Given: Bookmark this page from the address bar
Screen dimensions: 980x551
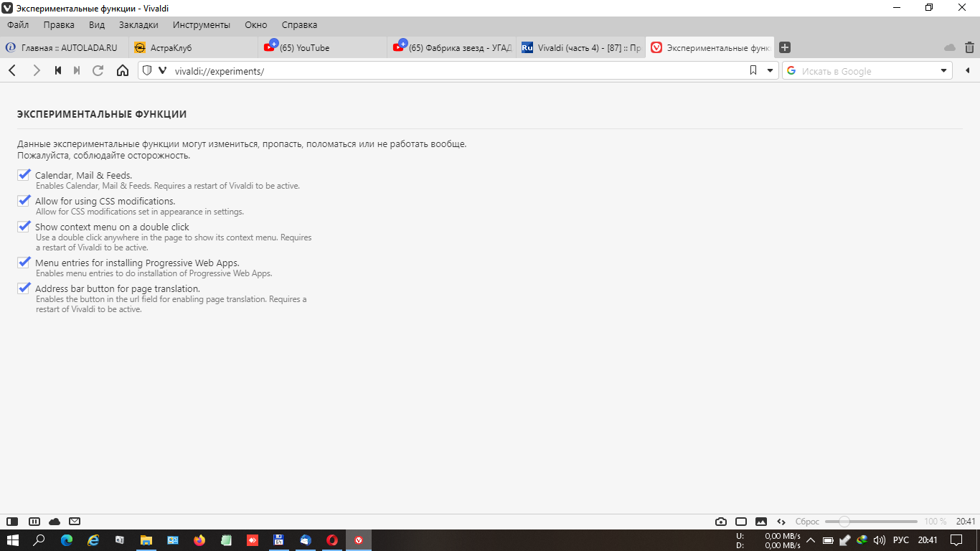Looking at the screenshot, I should pos(753,70).
